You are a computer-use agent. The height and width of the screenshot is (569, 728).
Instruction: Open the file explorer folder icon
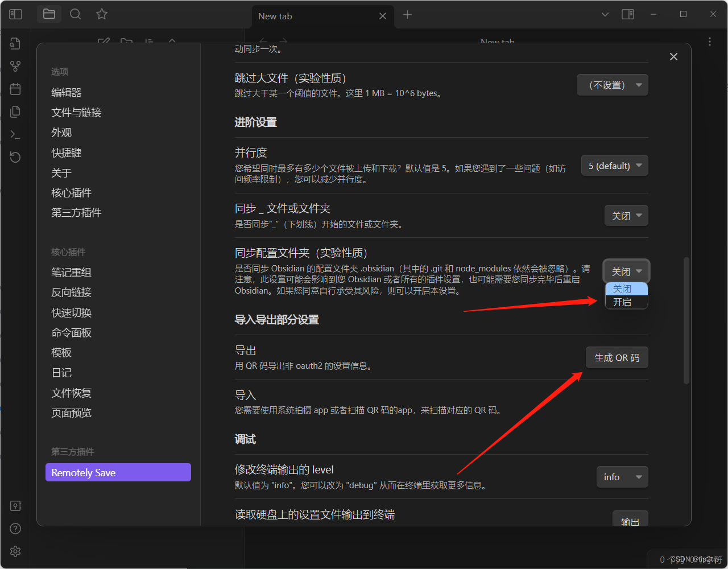coord(49,14)
